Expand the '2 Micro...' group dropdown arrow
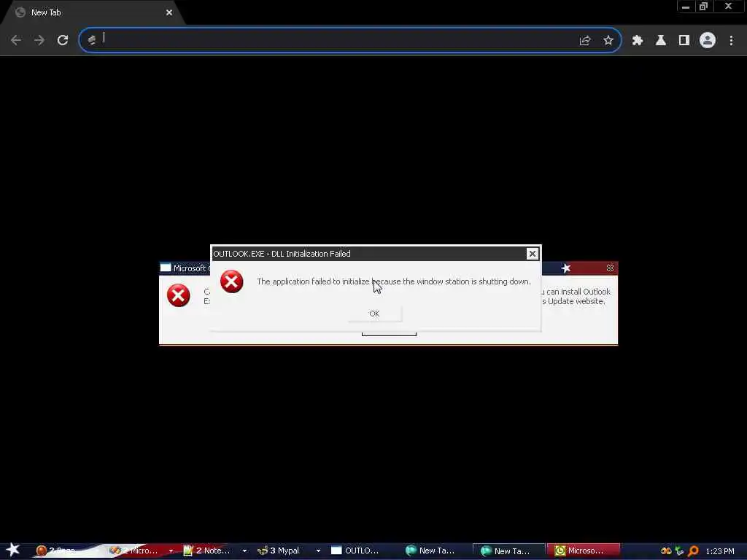747x560 pixels. coord(171,551)
